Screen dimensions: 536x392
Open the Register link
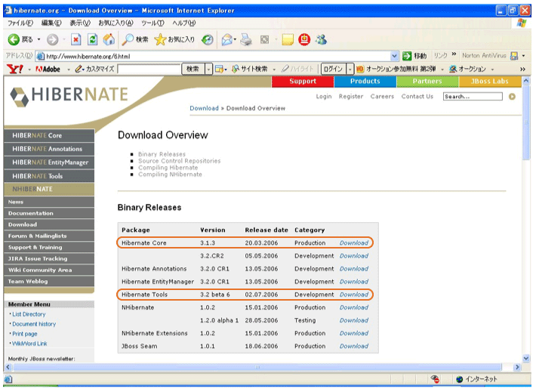[351, 97]
